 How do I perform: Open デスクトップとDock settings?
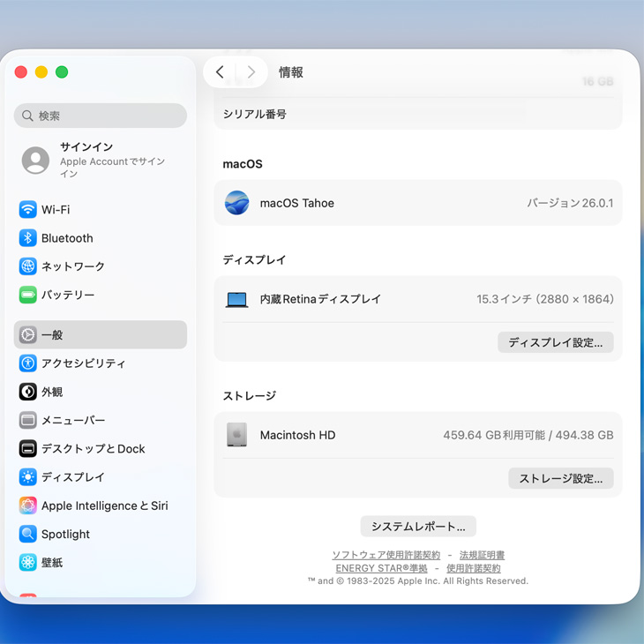[x=93, y=449]
